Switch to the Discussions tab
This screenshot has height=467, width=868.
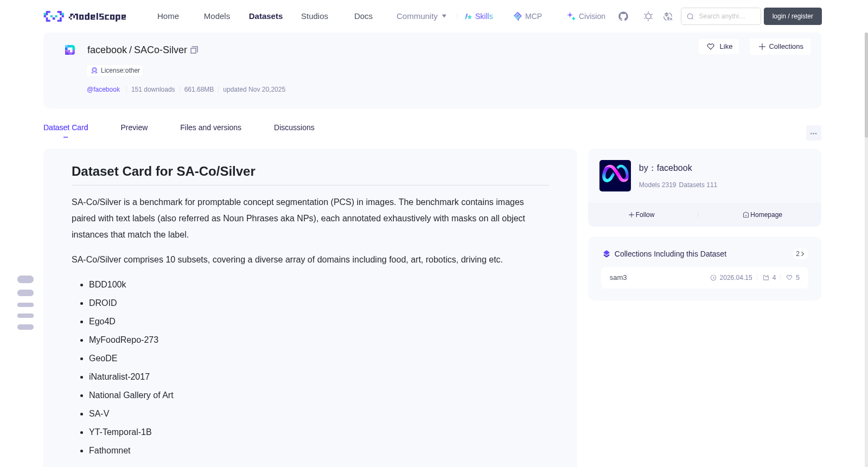pos(294,127)
